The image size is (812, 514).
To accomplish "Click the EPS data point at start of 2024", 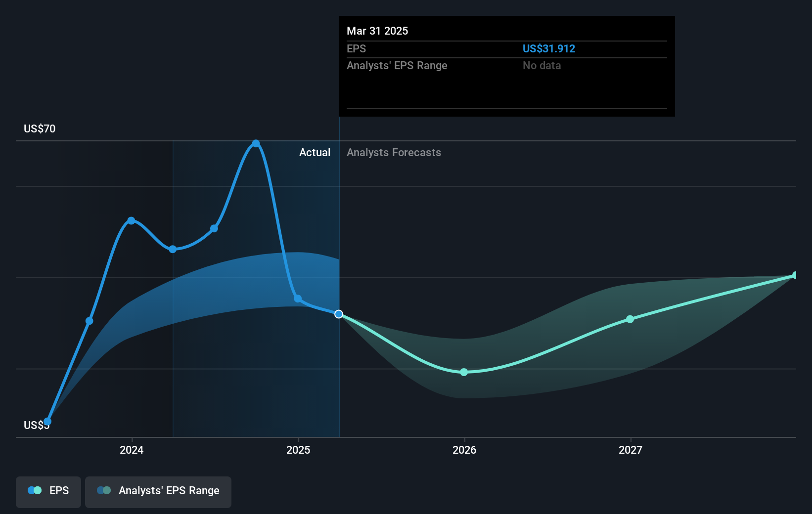I will tap(131, 221).
